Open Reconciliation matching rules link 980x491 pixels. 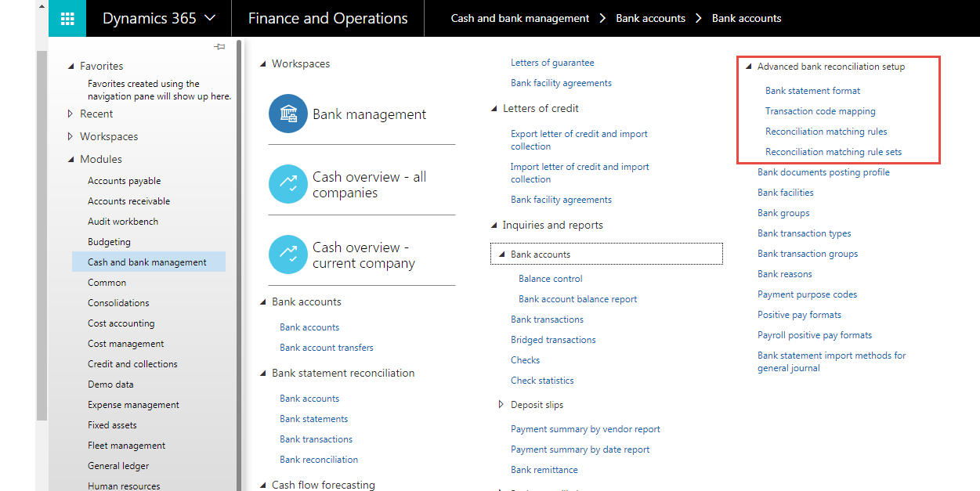pyautogui.click(x=826, y=132)
